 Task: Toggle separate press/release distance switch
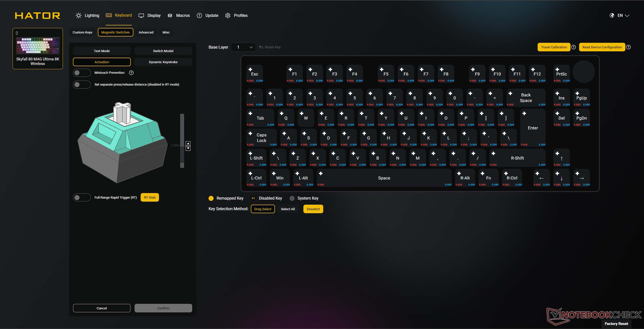coord(82,85)
